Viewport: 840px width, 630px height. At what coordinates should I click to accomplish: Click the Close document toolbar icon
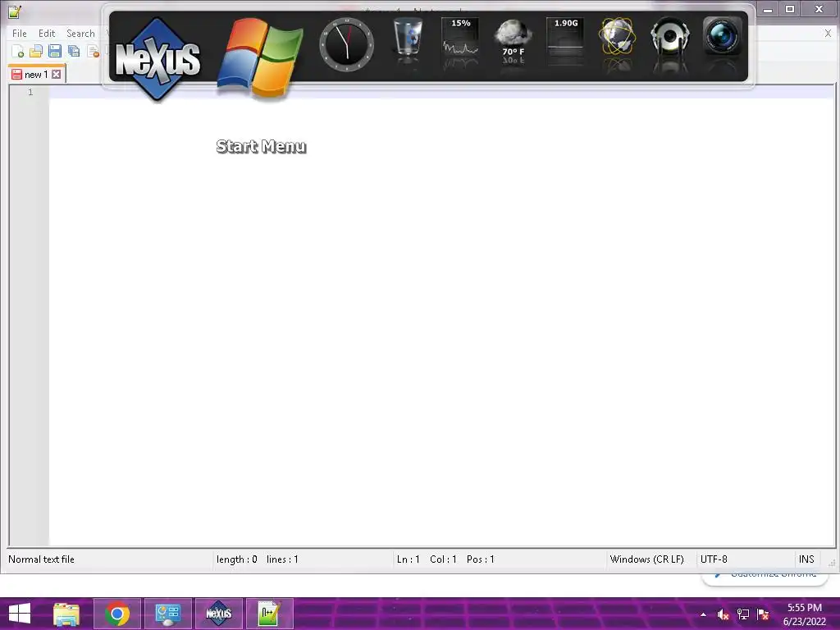coord(94,52)
